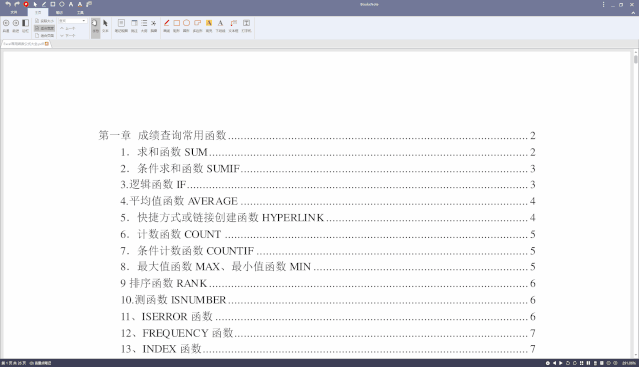Click the zoom out circular ribbon icon
The width and height of the screenshot is (639, 367).
click(15, 23)
